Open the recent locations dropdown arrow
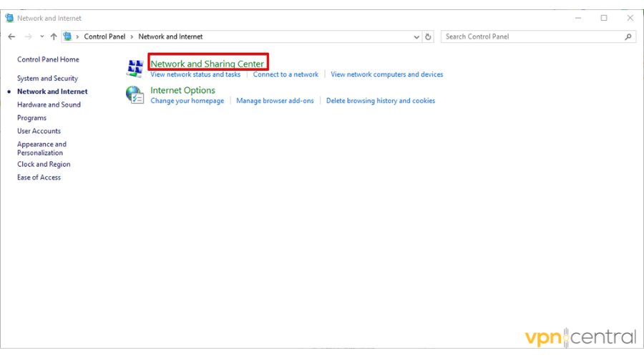644x358 pixels. point(42,37)
